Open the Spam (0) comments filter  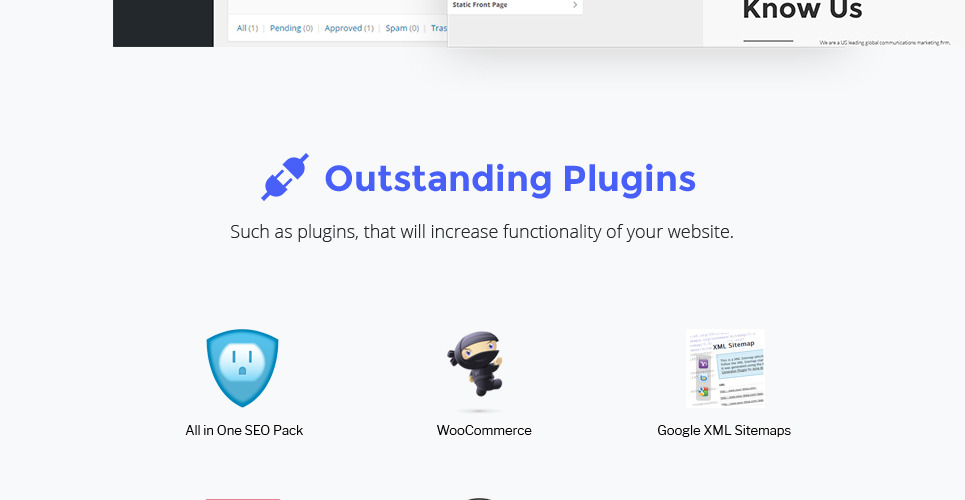pyautogui.click(x=402, y=28)
